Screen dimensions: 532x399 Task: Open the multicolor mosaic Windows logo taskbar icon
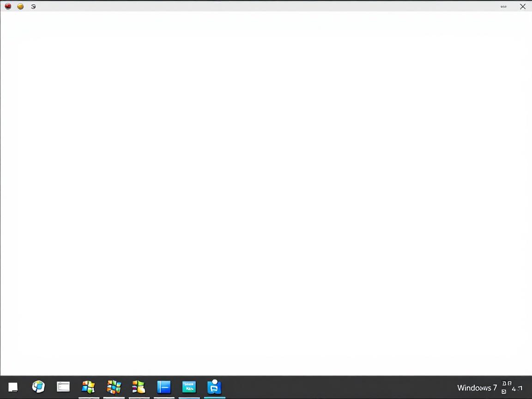coord(114,387)
